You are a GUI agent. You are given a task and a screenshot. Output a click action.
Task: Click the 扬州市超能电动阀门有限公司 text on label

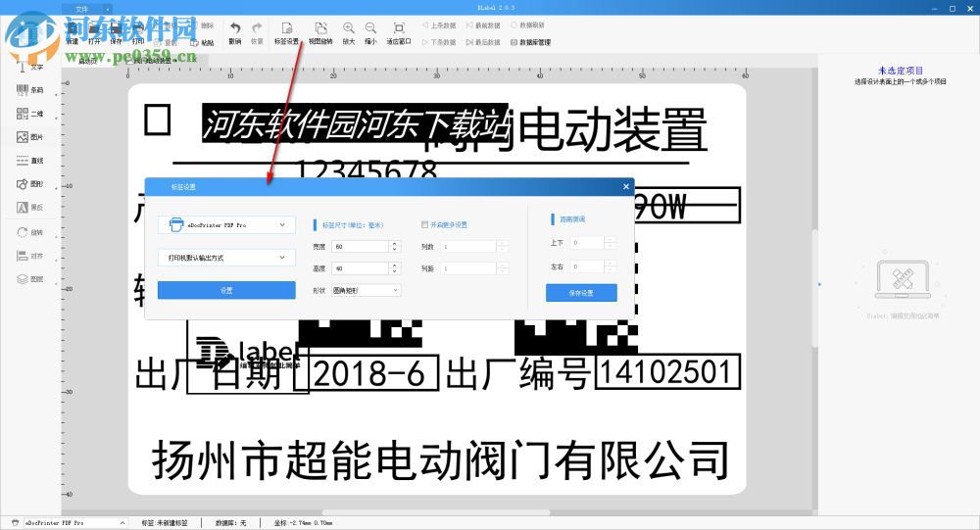[440, 459]
